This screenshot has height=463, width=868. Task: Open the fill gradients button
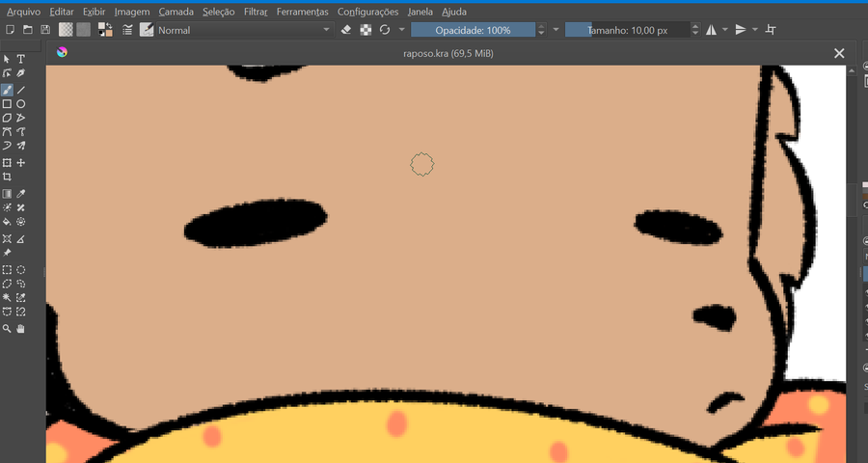pos(66,30)
